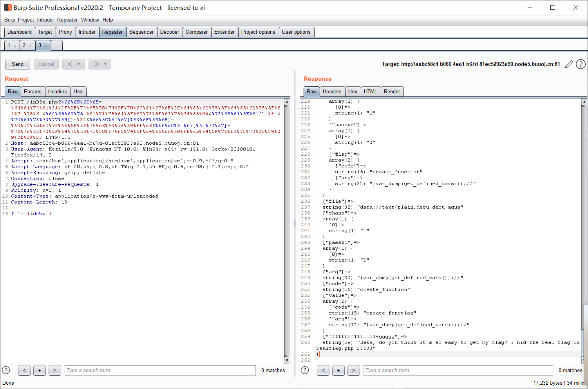The height and width of the screenshot is (389, 588).
Task: Switch to the Proxy tab
Action: (x=65, y=32)
